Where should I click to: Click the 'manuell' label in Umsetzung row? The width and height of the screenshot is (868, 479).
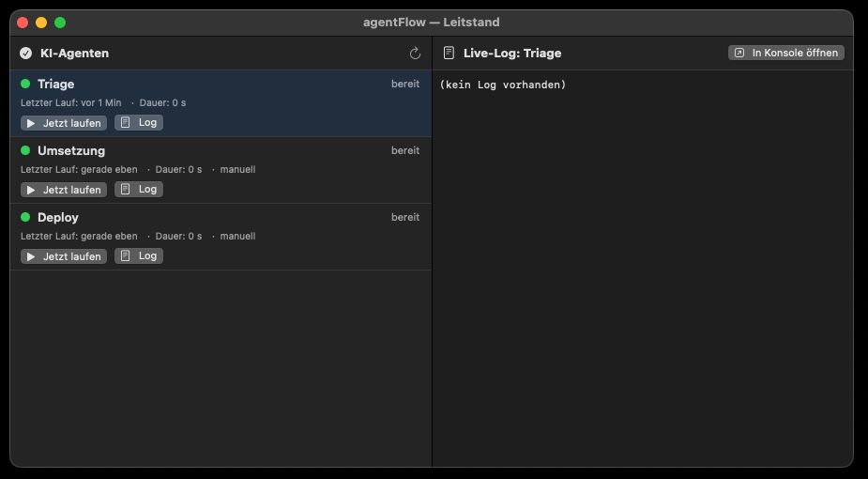point(238,169)
